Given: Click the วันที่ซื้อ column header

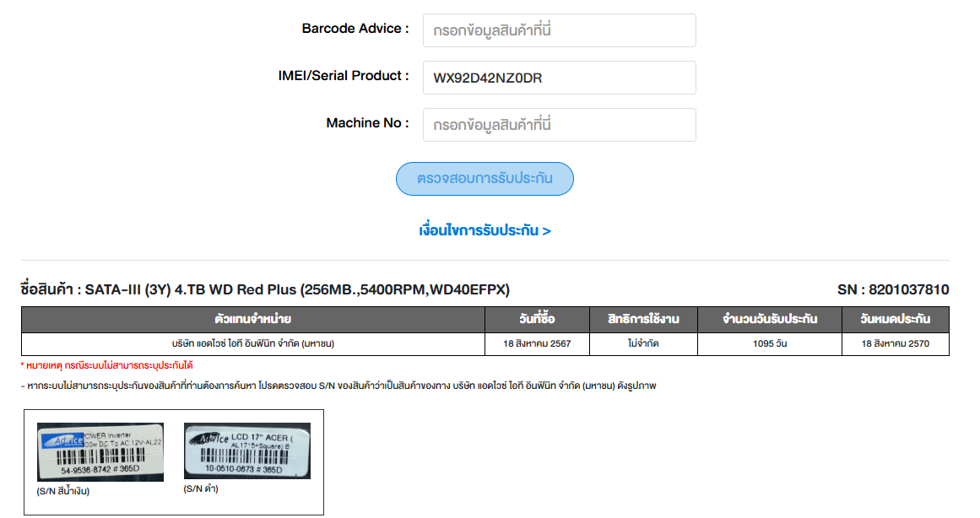Looking at the screenshot, I should pyautogui.click(x=537, y=319).
